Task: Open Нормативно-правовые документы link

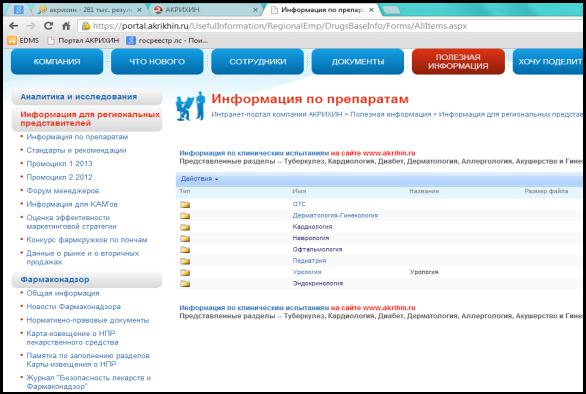Action: 88,320
